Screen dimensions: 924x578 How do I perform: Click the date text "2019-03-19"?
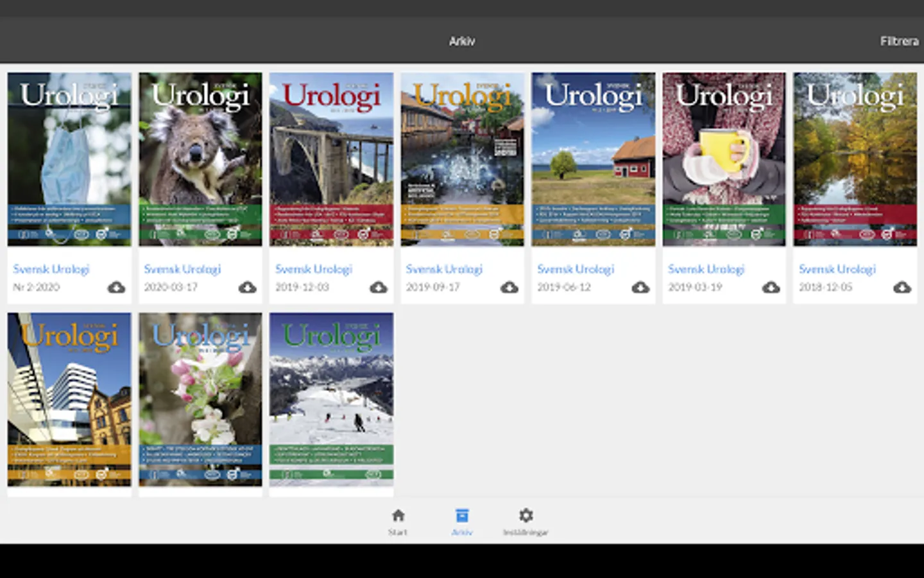[x=695, y=287]
